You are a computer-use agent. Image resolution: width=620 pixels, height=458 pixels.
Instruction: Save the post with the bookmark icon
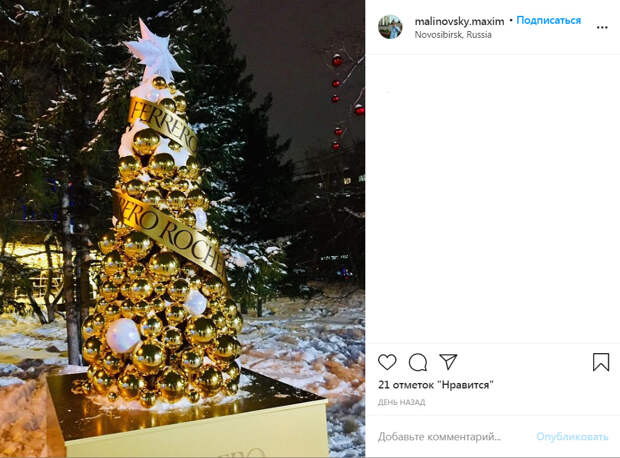601,362
